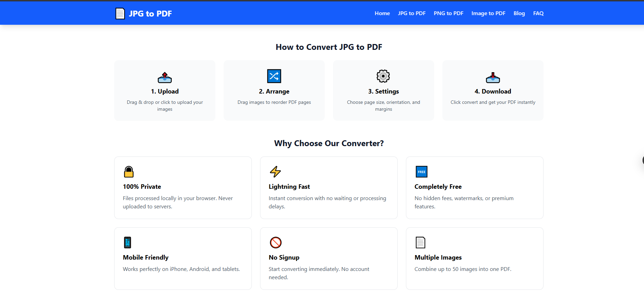Click the '1. Upload' step heading

165,91
